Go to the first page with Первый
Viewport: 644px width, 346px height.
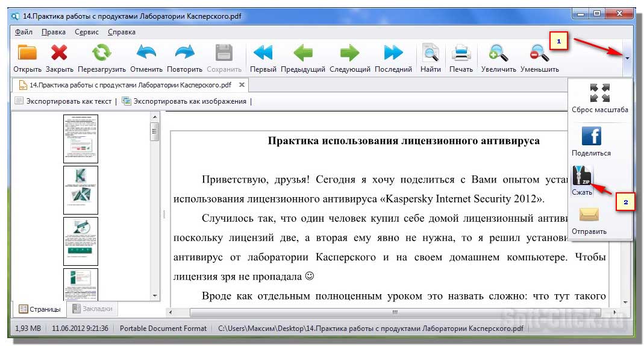263,53
